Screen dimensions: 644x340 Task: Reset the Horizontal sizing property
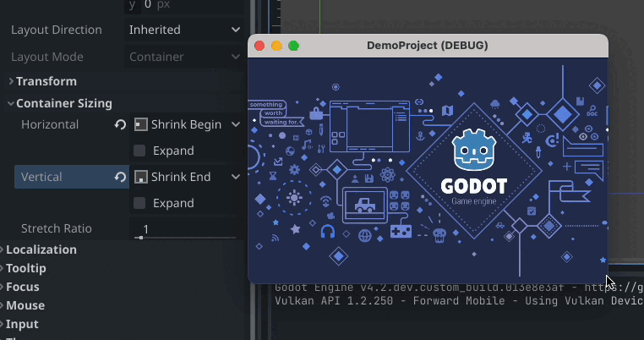point(120,124)
